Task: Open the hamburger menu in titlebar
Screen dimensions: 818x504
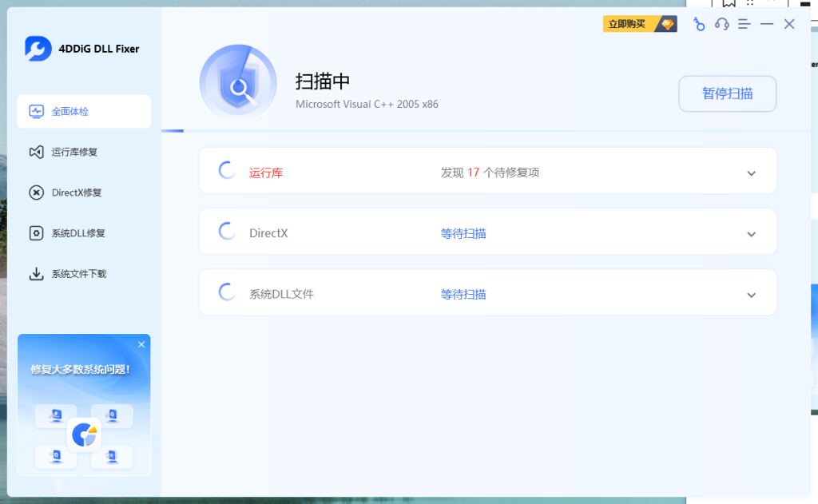Action: coord(744,25)
